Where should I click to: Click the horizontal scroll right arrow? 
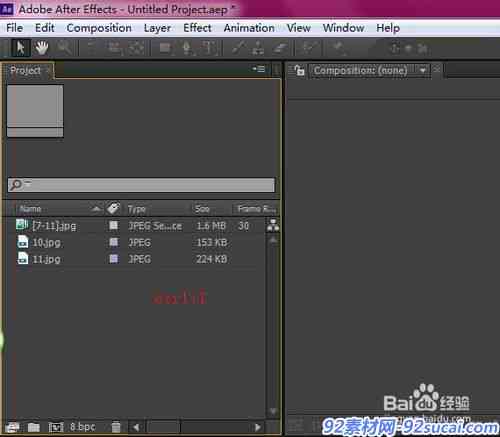(257, 427)
